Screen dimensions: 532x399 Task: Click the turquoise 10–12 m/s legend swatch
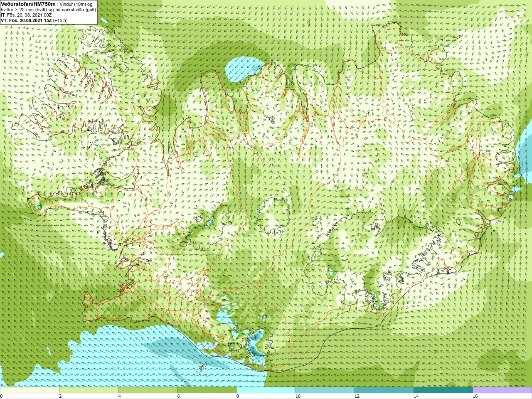(325, 390)
